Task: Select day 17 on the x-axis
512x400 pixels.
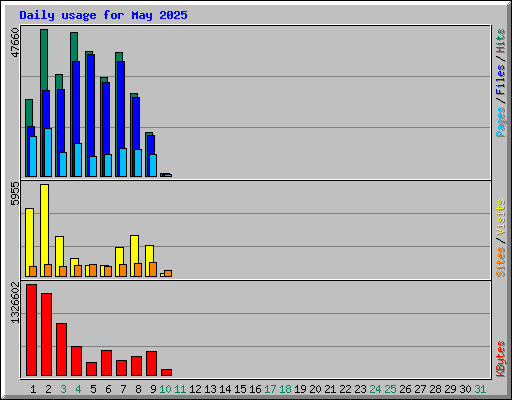Action: click(x=270, y=389)
